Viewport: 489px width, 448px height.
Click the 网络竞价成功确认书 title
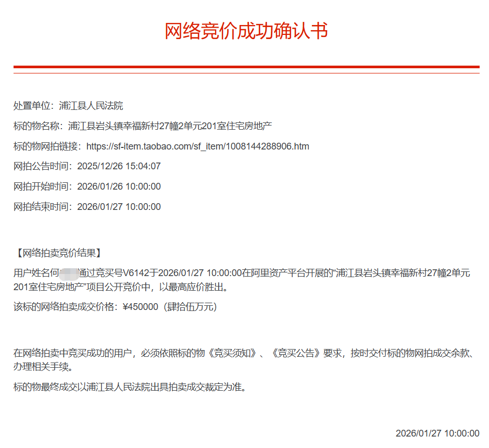pos(246,31)
